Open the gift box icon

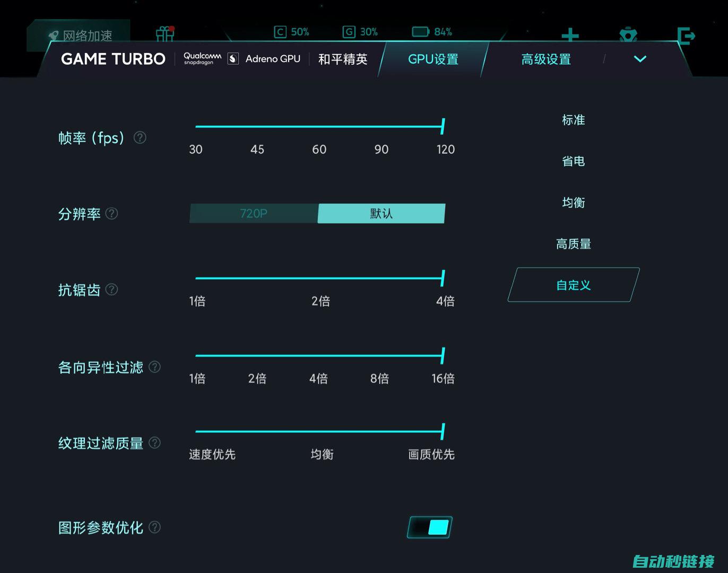point(165,34)
